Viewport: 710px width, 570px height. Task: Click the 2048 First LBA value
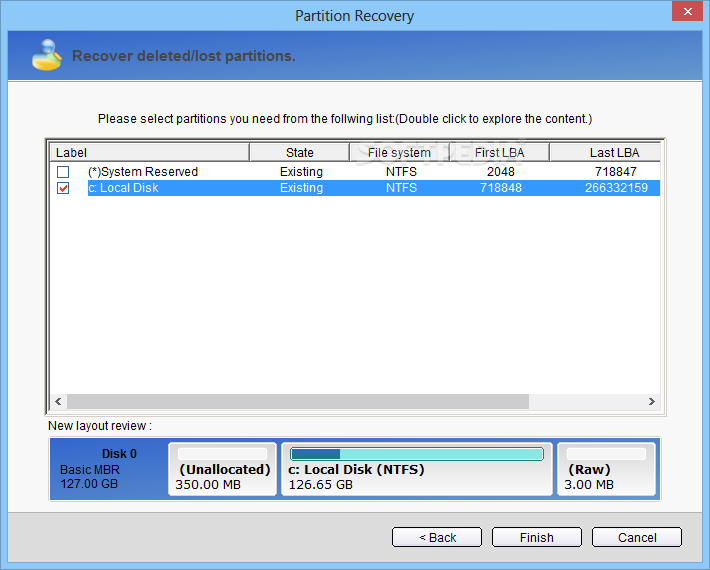pyautogui.click(x=500, y=172)
